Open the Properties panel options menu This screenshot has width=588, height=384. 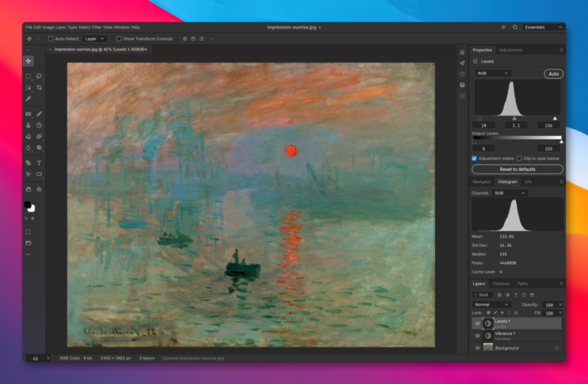561,50
